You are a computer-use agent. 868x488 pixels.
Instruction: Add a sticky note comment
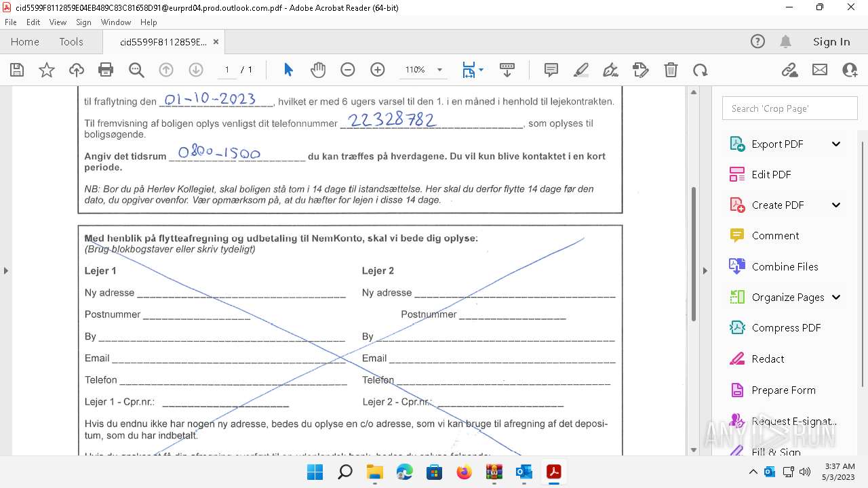click(551, 70)
